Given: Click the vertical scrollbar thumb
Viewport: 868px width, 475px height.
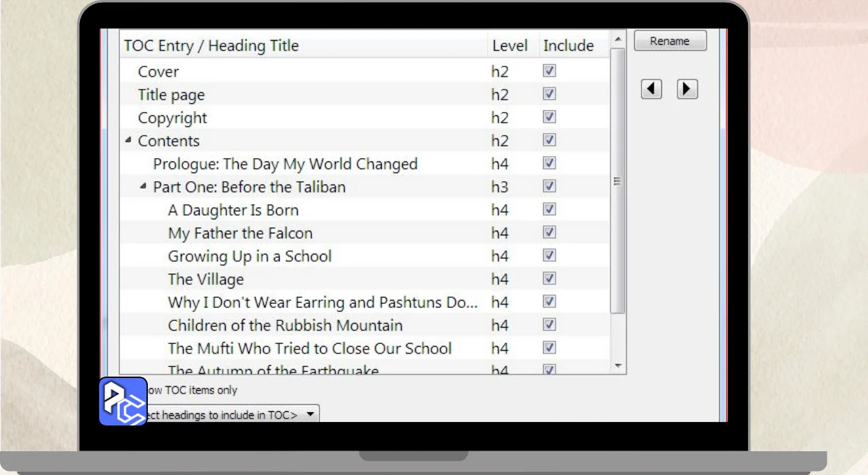Looking at the screenshot, I should click(618, 181).
